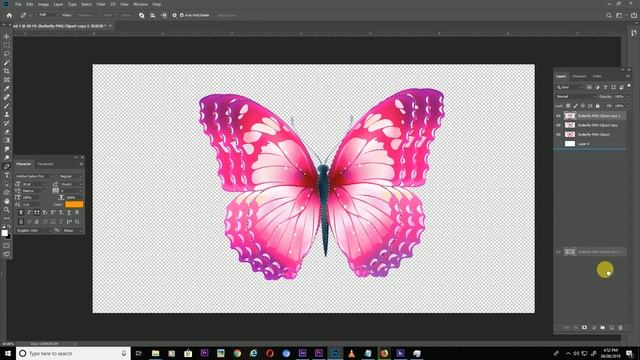Open the font family dropdown in Character panel
This screenshot has height=360, width=640.
34,176
